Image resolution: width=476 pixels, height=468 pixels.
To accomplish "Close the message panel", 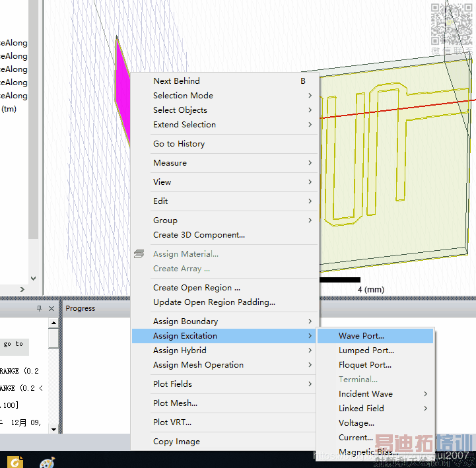I will (x=51, y=309).
